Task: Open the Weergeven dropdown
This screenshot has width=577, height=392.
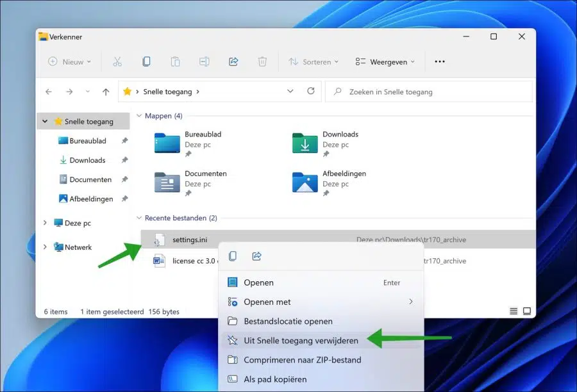Action: point(385,61)
